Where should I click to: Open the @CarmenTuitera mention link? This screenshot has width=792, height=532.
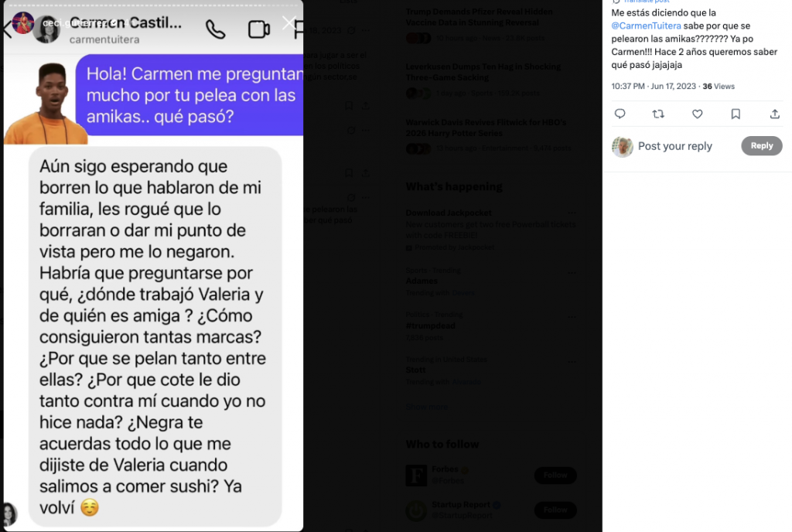(646, 26)
